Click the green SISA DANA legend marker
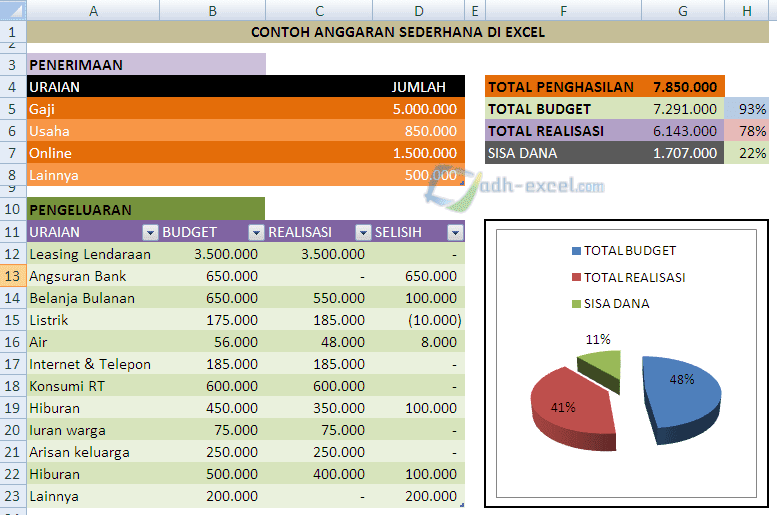 (577, 303)
